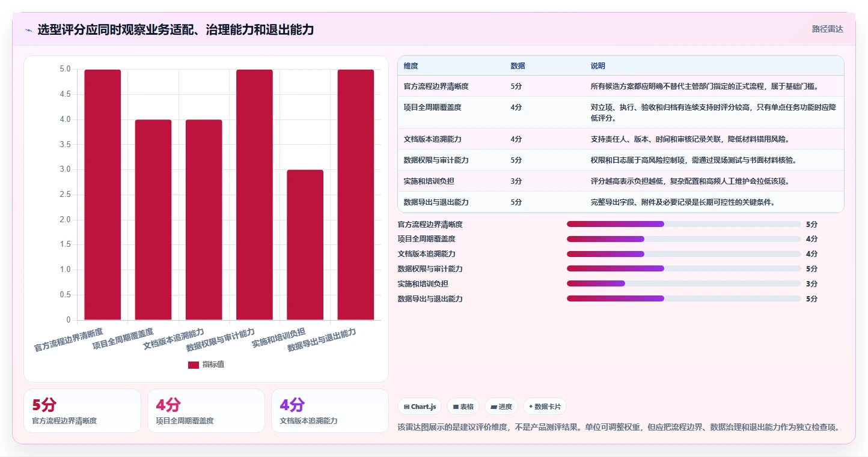Open the 4分 文档版本追溯能力 summary card
Image resolution: width=868 pixels, height=457 pixels.
[330, 411]
